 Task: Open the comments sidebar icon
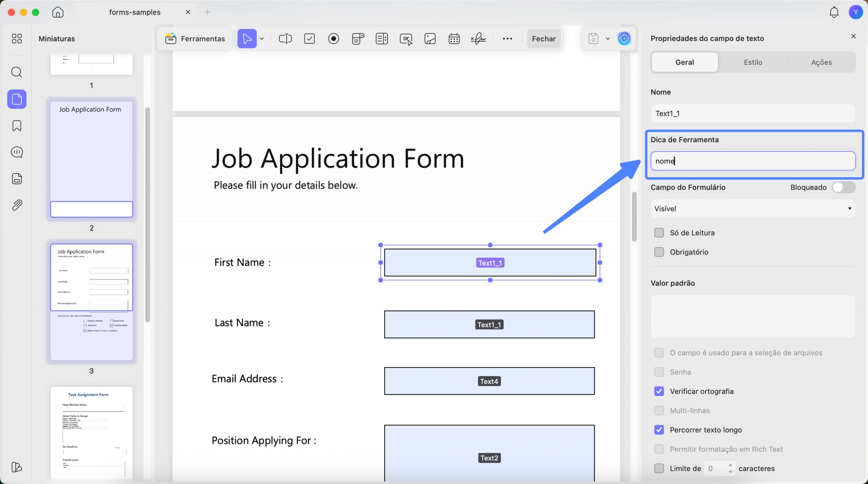[x=17, y=152]
